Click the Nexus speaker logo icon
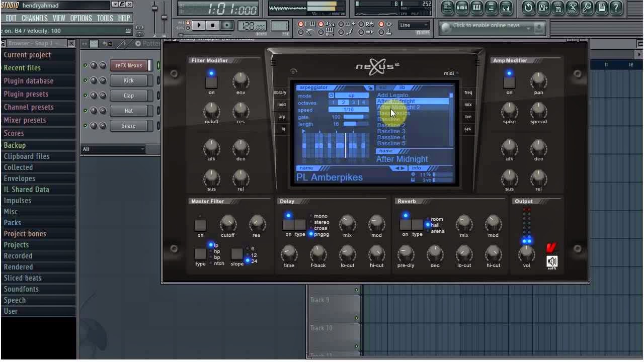Viewport: 644px width, 362px height. (x=552, y=261)
